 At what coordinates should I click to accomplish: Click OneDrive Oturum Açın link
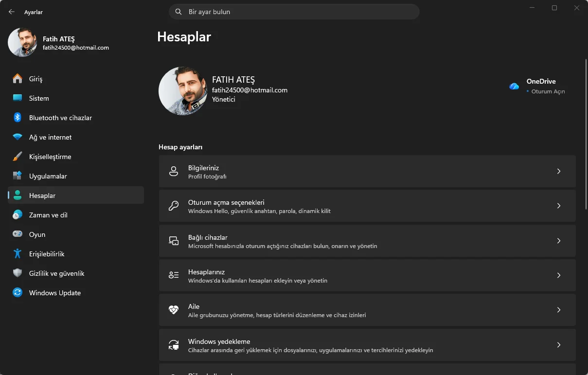pos(548,91)
